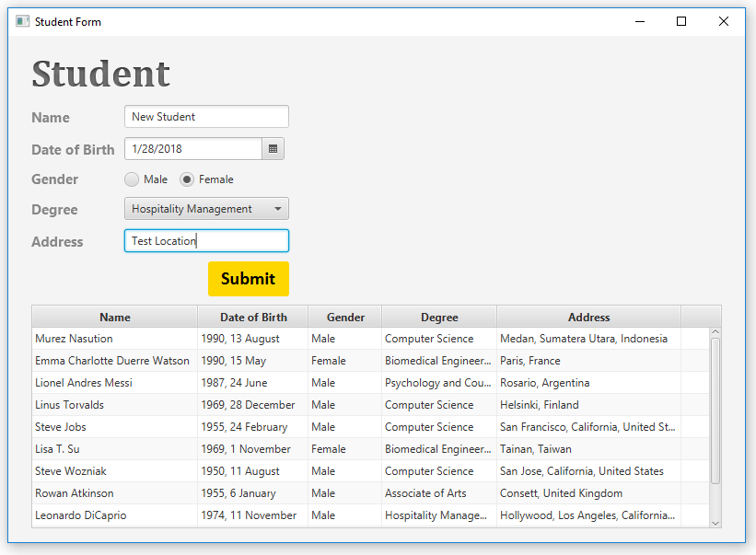
Task: Click the 'Rosario, Argentina' address cell
Action: pos(588,383)
